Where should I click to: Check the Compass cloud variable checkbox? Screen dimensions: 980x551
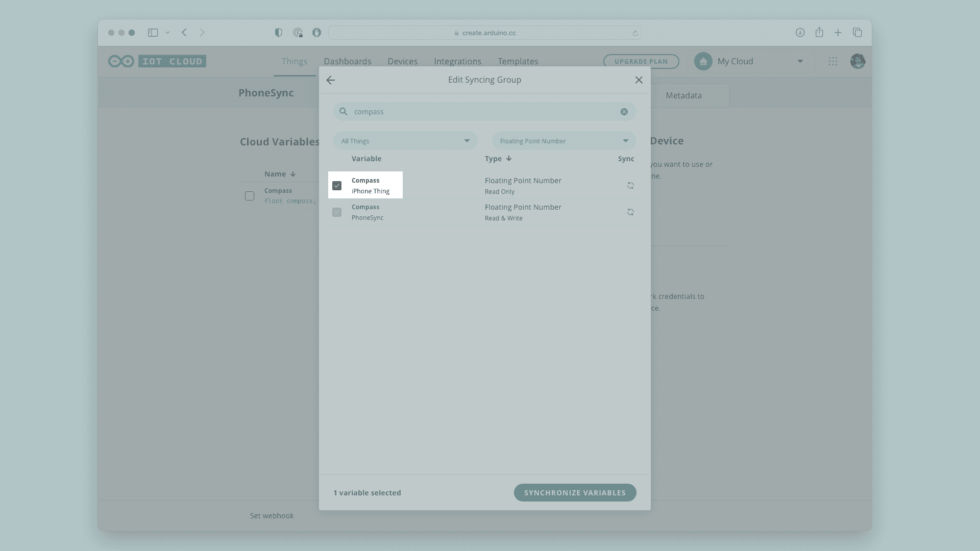point(250,196)
